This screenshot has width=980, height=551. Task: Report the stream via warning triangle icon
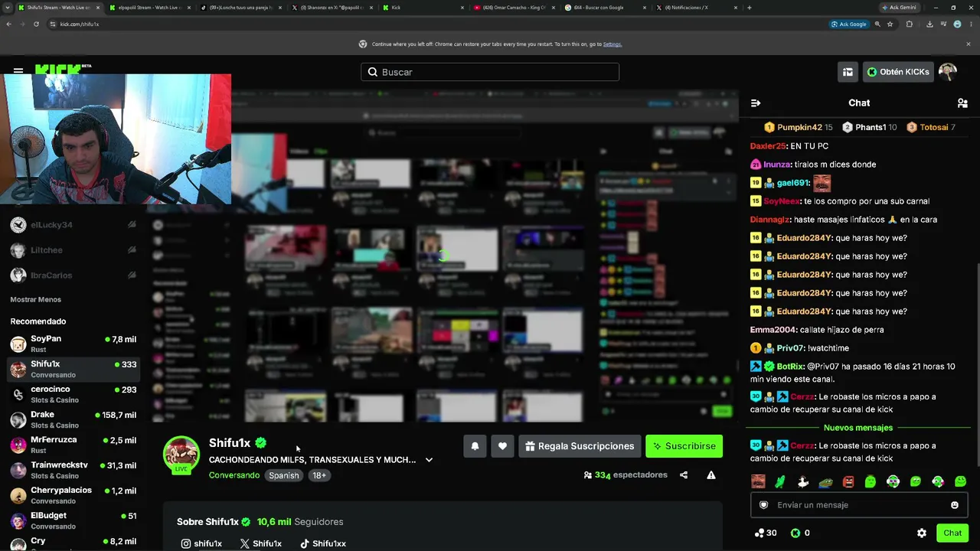point(711,475)
